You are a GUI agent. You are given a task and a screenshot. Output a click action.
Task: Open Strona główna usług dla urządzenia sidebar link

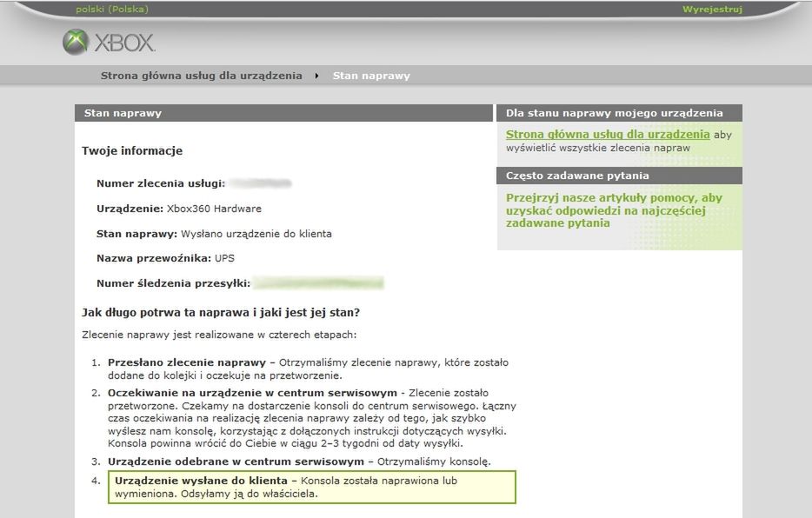pos(608,135)
